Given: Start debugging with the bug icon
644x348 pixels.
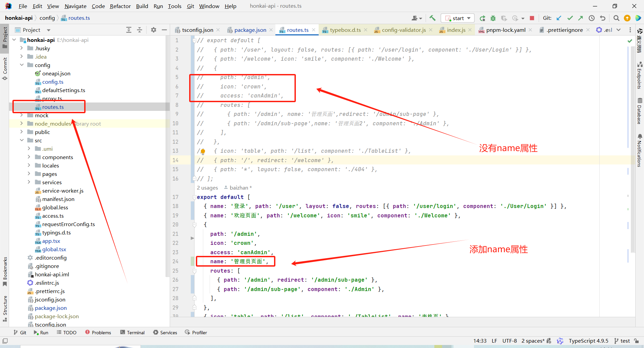Looking at the screenshot, I should (x=493, y=18).
